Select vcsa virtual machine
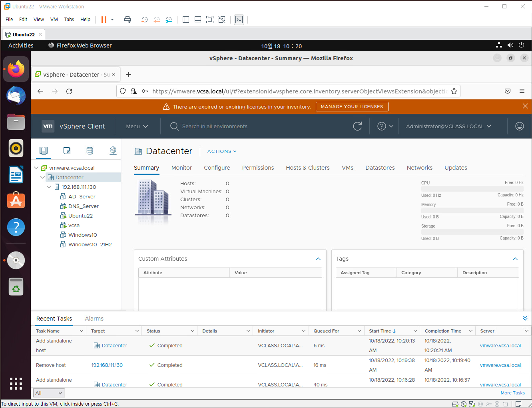 (74, 225)
